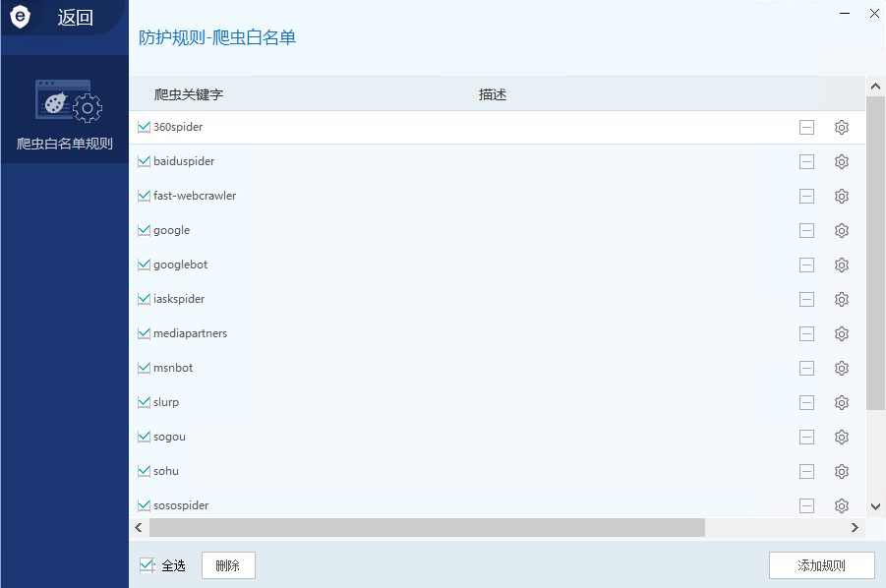Click vertical scrollbar down arrow
Viewport: 886px width, 588px height.
[x=875, y=506]
